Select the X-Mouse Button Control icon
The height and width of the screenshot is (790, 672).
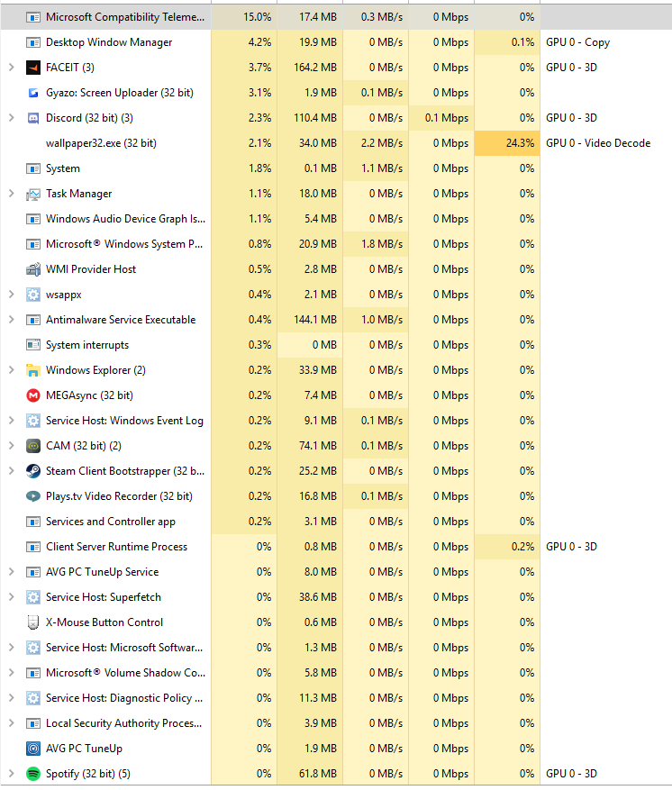click(33, 622)
